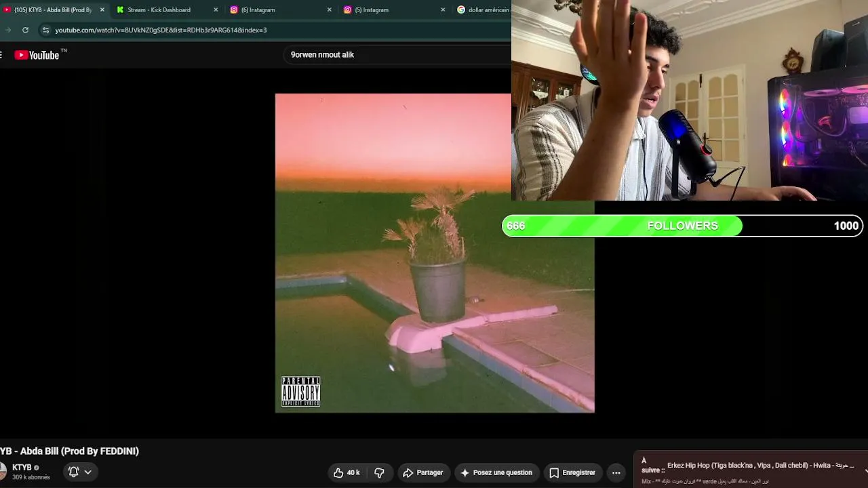Reload the current page
This screenshot has height=488, width=868.
tap(25, 30)
